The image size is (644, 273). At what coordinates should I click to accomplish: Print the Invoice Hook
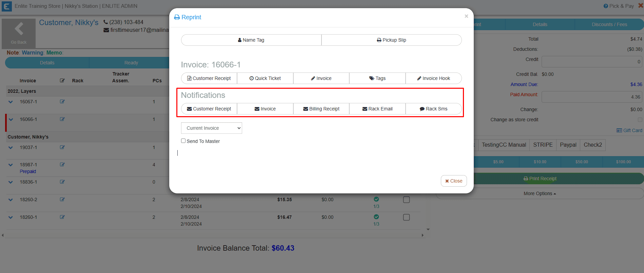[x=433, y=78]
